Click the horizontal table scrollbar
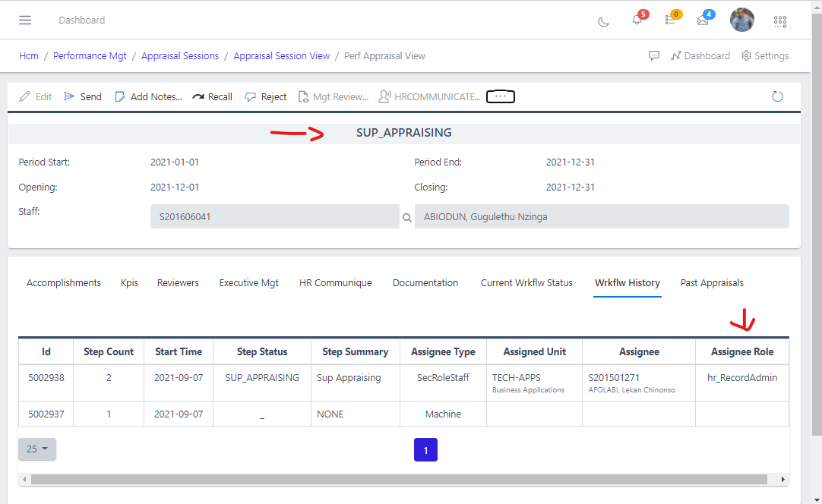This screenshot has height=504, width=822. 399,480
